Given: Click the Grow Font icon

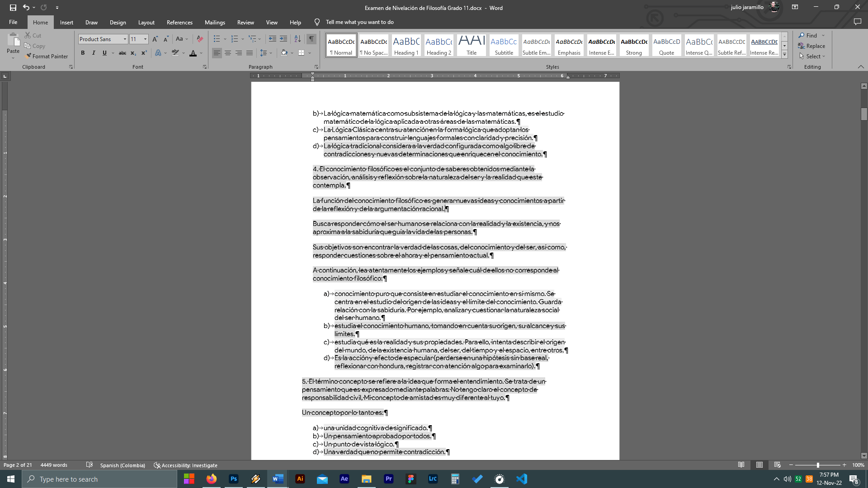Looking at the screenshot, I should coord(155,39).
